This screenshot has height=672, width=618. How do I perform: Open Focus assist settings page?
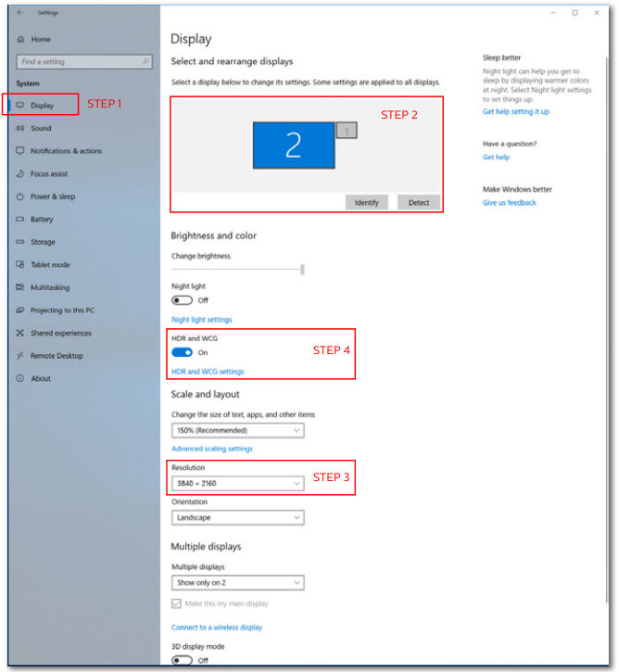click(x=49, y=174)
